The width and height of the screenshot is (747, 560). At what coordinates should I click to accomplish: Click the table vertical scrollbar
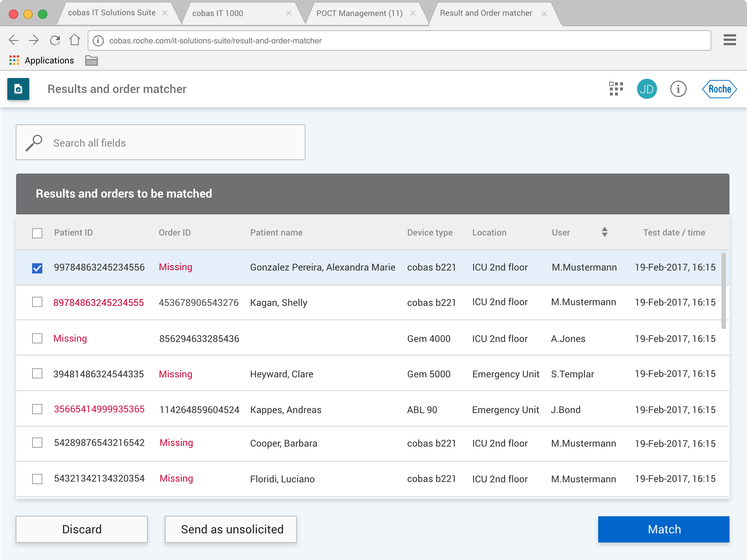click(x=723, y=291)
